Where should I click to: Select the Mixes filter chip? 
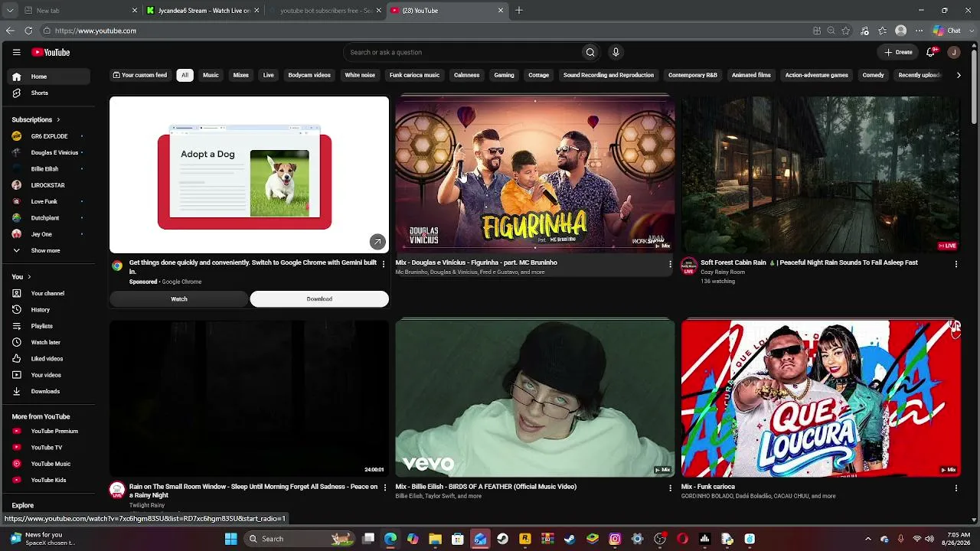(x=241, y=75)
